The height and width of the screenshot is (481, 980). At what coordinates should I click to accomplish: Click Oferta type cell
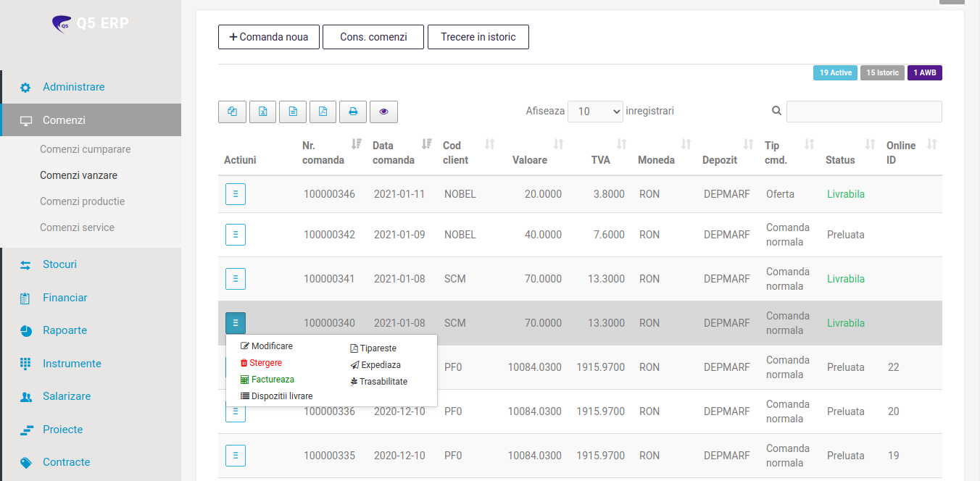coord(780,194)
